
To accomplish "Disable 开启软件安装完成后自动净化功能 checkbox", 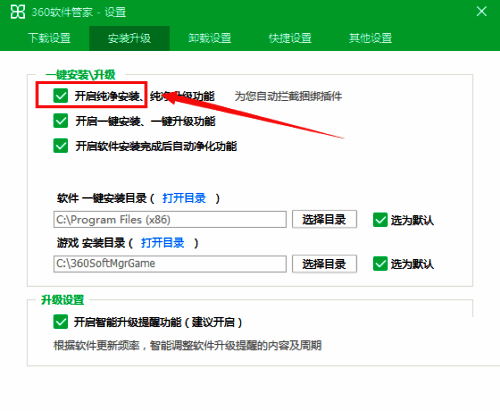I will pyautogui.click(x=61, y=146).
